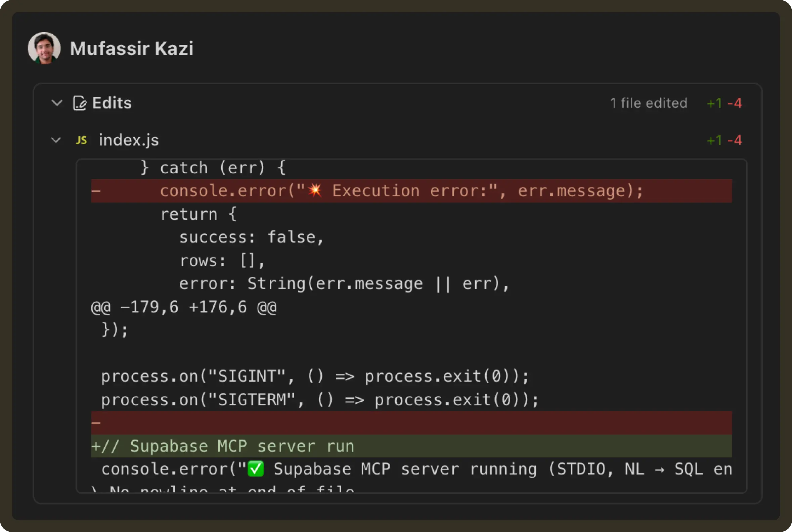This screenshot has width=792, height=532.
Task: Click the JS file type icon
Action: pos(81,140)
